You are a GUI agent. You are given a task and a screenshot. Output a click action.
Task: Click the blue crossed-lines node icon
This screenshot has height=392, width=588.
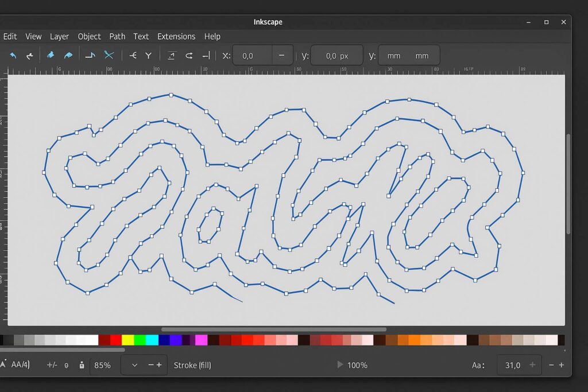pos(109,56)
